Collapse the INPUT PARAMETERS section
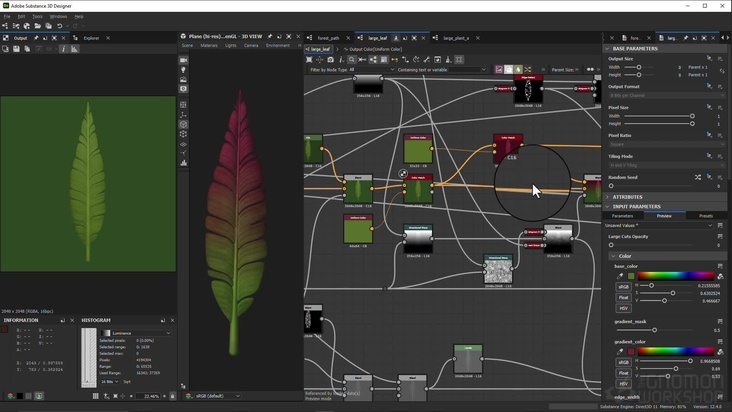The image size is (732, 412). coord(607,206)
